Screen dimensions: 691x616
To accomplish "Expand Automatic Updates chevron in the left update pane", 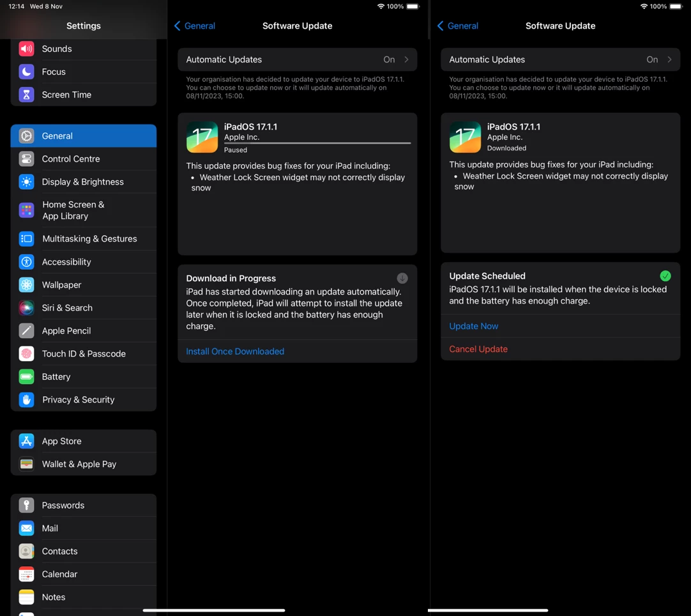I will click(406, 59).
